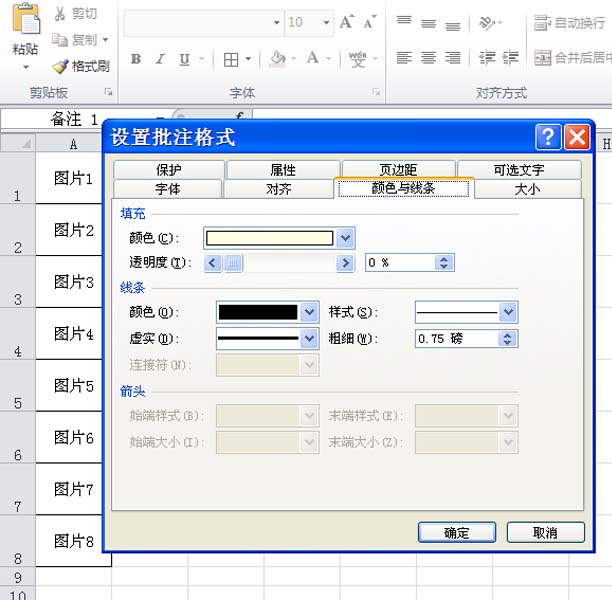The width and height of the screenshot is (612, 600).
Task: Switch to the 对齐 tab
Action: tap(279, 189)
